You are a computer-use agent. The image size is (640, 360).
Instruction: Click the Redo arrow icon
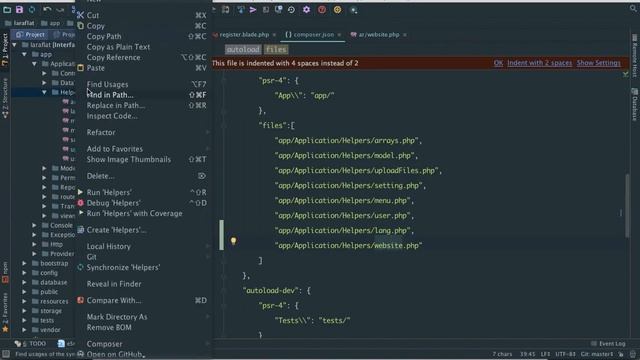click(x=60, y=9)
